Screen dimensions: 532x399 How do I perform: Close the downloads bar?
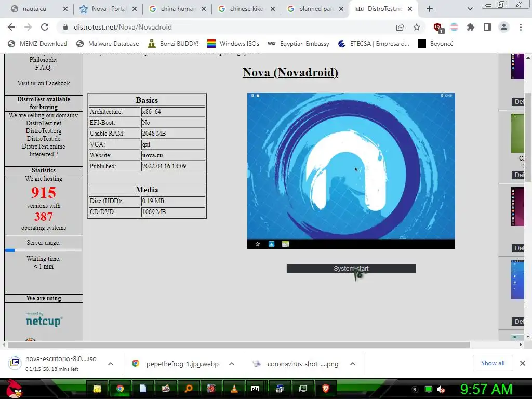pos(523,363)
